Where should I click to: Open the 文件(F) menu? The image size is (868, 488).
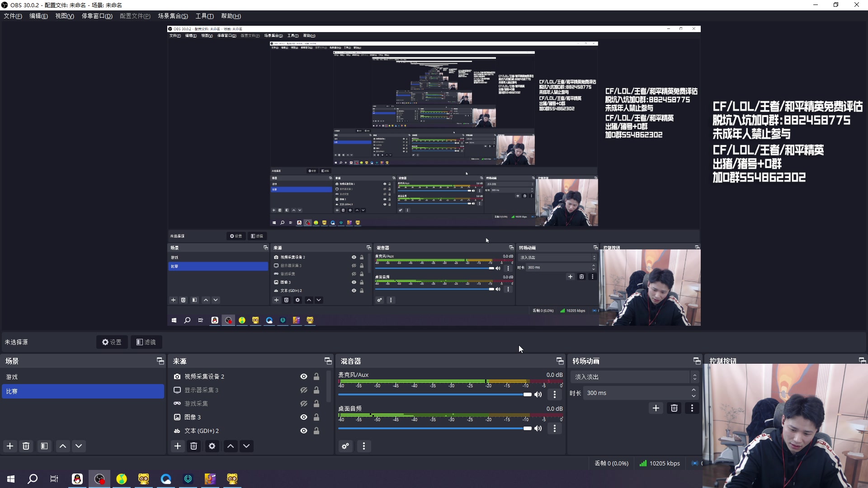(x=13, y=16)
